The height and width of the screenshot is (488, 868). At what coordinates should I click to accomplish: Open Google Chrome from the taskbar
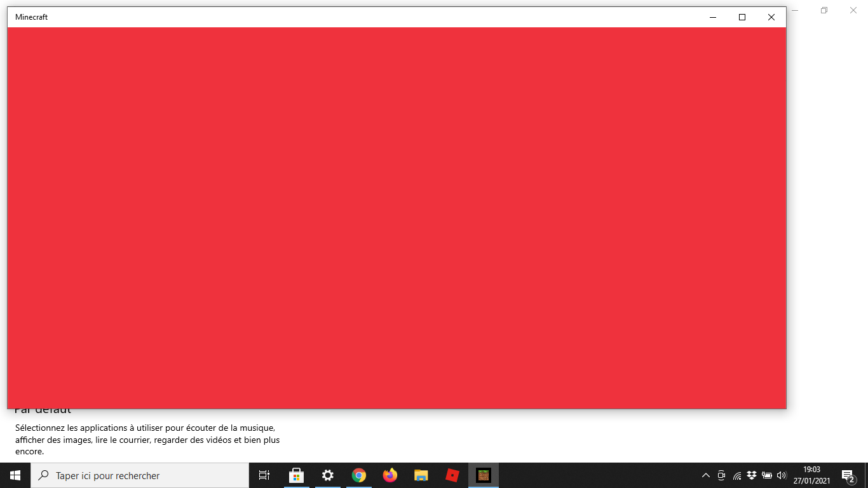point(359,475)
